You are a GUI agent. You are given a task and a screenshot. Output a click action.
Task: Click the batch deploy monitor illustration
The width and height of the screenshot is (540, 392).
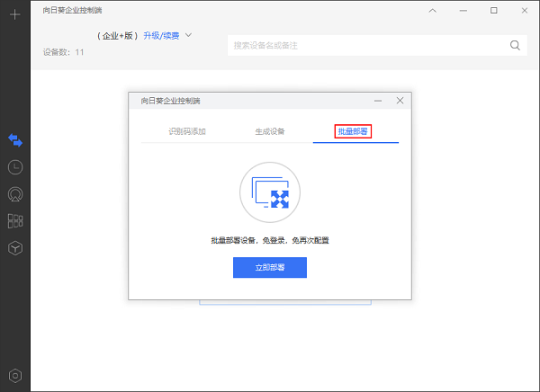pos(270,192)
